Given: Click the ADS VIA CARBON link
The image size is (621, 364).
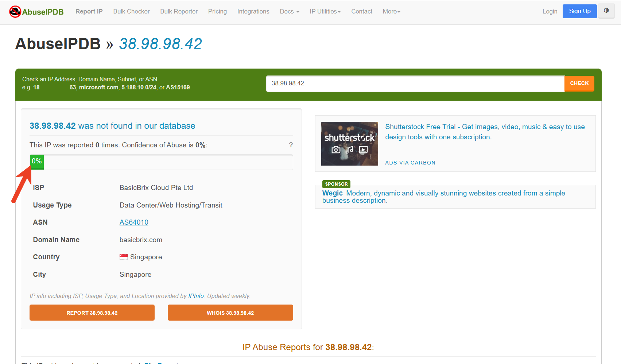Looking at the screenshot, I should [410, 163].
